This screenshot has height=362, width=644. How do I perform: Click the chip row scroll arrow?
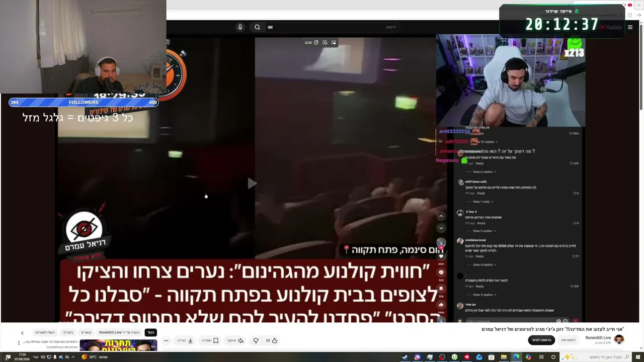(x=22, y=333)
